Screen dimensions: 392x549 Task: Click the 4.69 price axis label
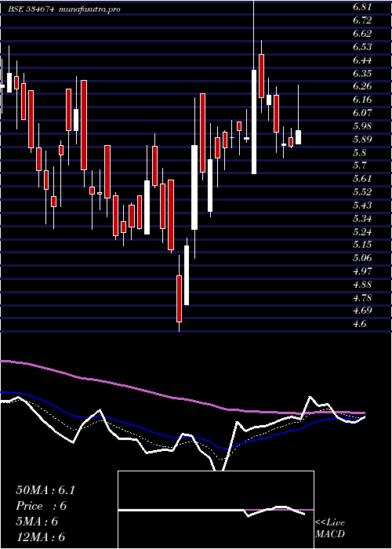pyautogui.click(x=362, y=311)
